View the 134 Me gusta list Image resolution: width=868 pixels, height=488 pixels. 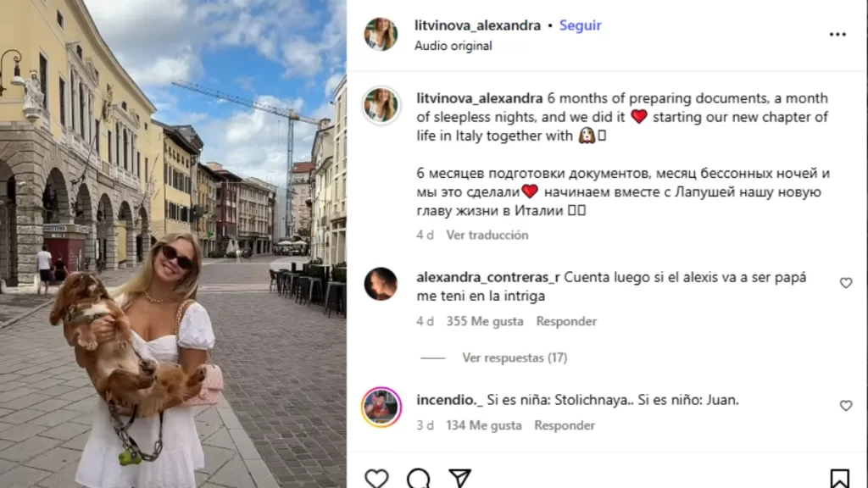point(484,425)
